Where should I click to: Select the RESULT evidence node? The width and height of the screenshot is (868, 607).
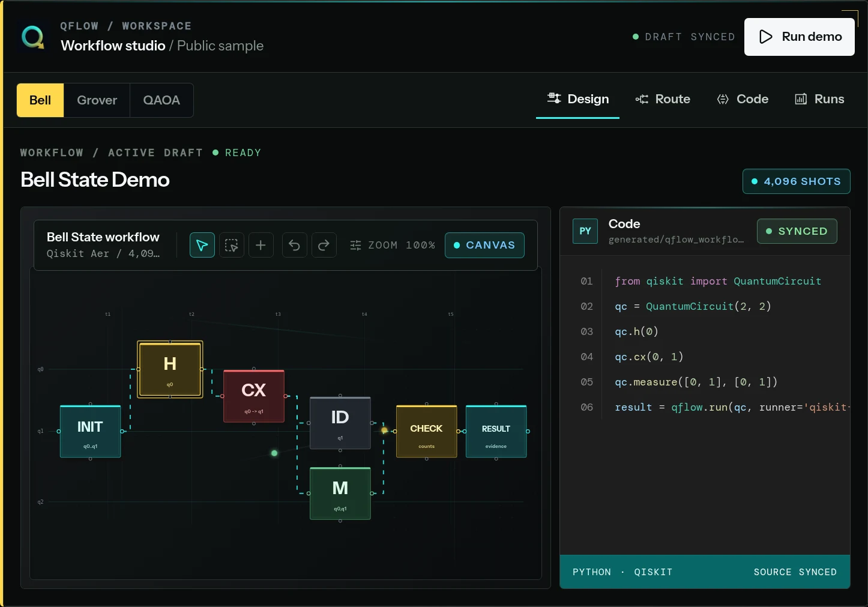(496, 431)
